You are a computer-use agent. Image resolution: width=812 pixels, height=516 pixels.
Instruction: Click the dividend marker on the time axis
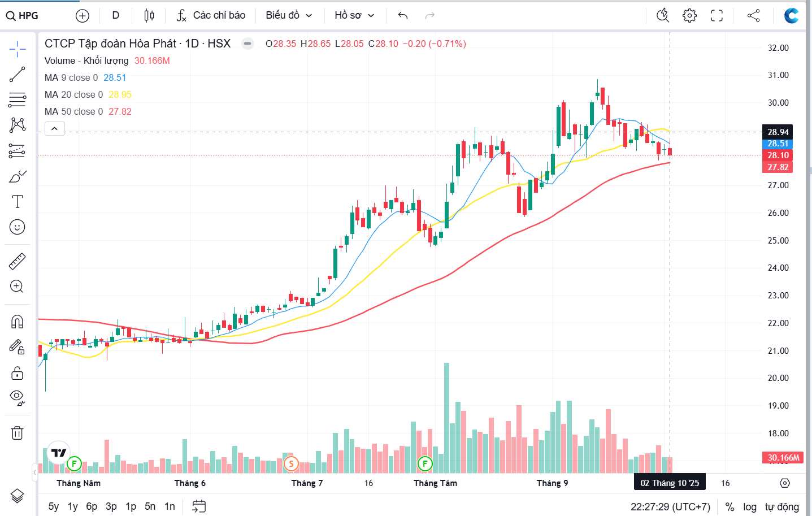(291, 464)
